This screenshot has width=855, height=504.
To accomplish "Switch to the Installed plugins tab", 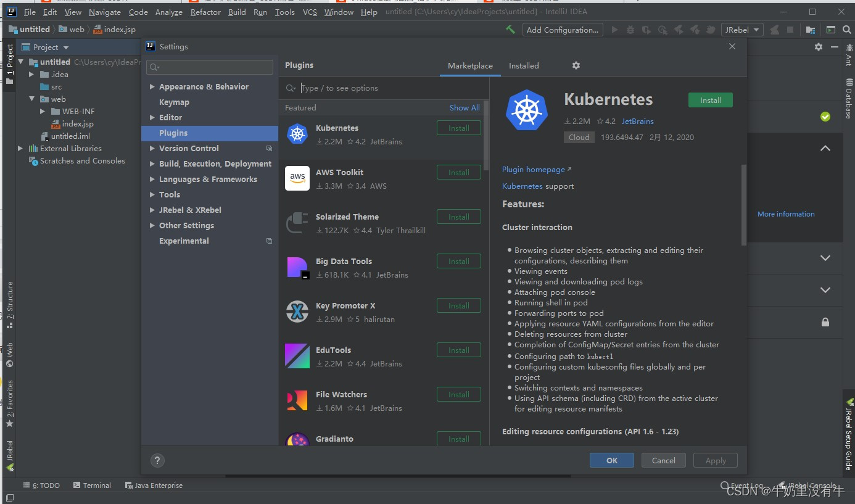I will 524,65.
